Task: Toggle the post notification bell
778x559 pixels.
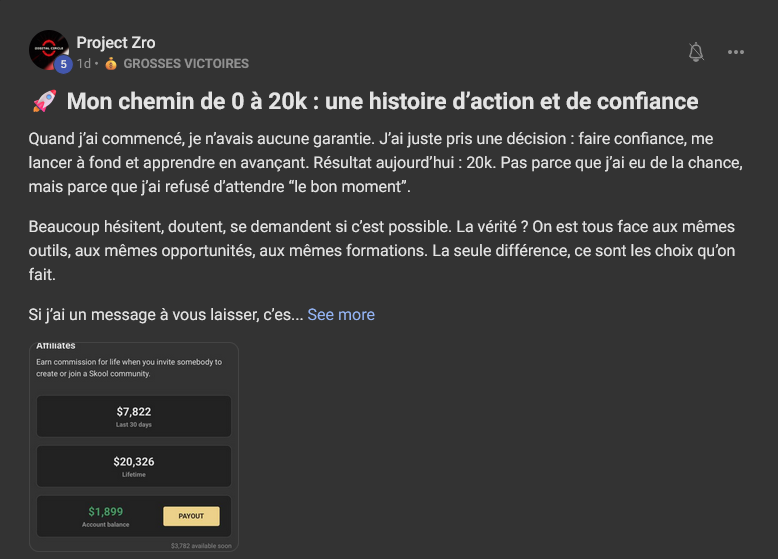Action: [696, 52]
